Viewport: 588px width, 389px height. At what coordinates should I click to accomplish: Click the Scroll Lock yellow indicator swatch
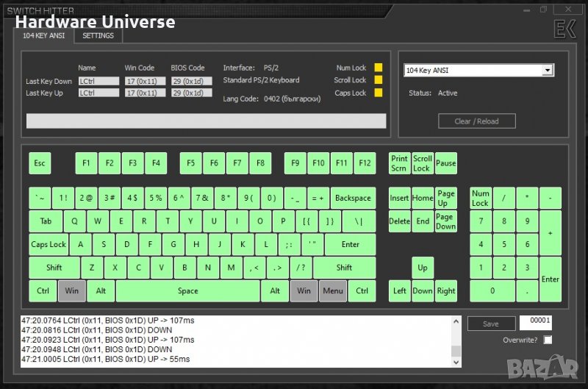pos(379,80)
